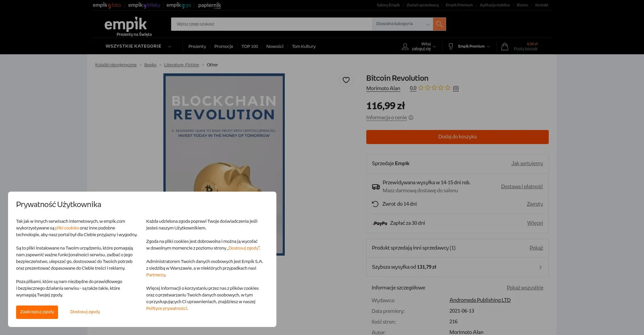Screen dimensions: 644x335
Task: Open Partnerzy link in privacy dialog
Action: coord(156,275)
